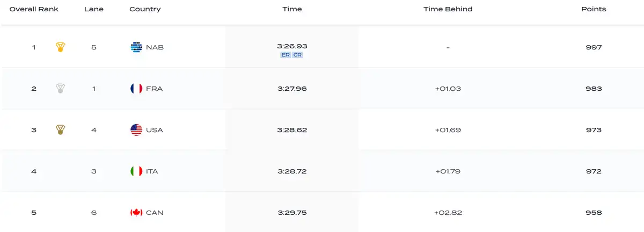The image size is (644, 232).
Task: Click the winning time 3:26.93
Action: tap(292, 46)
